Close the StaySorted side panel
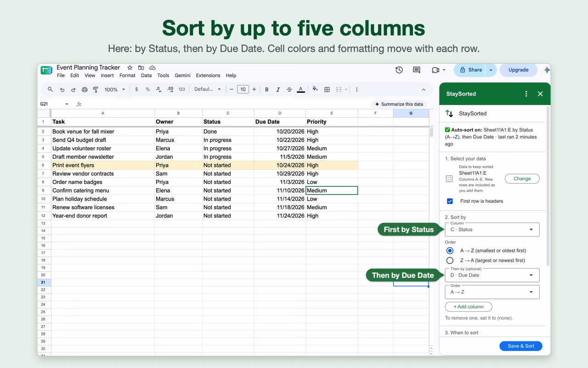This screenshot has height=368, width=588. tap(540, 94)
